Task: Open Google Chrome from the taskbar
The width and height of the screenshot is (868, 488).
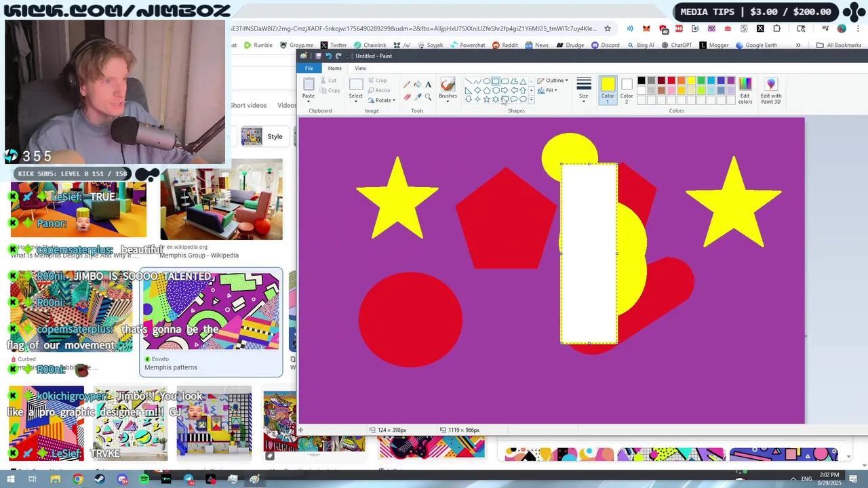Action: pos(78,479)
